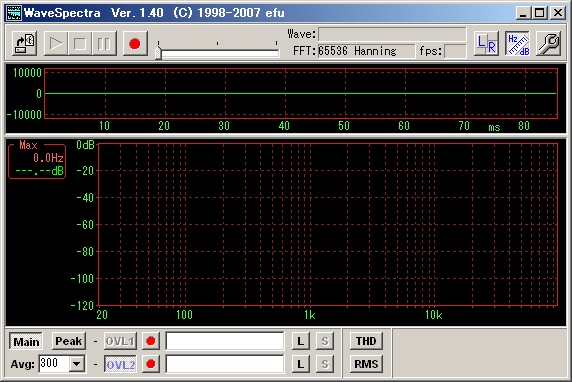Click the FFT 65536 Hanning info field
The image size is (572, 382).
tap(366, 51)
